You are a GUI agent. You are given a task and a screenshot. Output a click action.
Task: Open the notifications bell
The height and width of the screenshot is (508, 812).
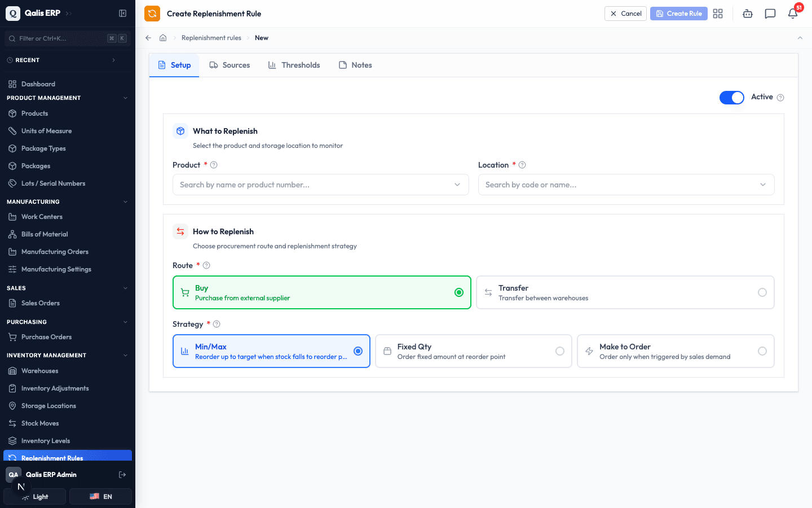793,14
